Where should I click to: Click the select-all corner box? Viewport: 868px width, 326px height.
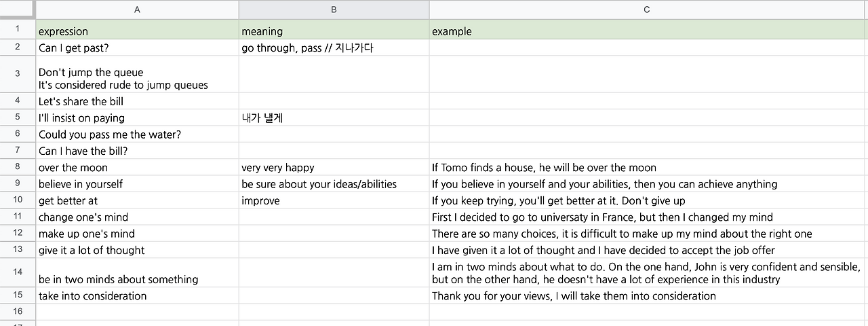pyautogui.click(x=18, y=10)
